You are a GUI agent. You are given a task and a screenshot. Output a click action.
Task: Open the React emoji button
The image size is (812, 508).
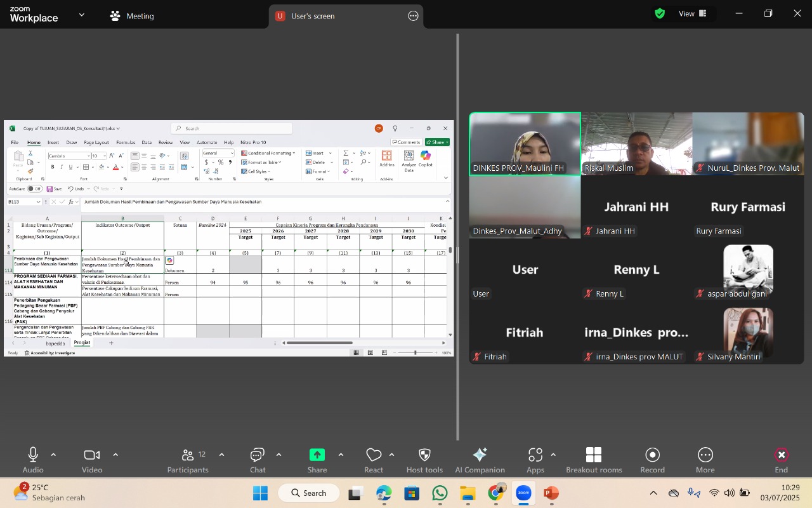[x=374, y=460]
